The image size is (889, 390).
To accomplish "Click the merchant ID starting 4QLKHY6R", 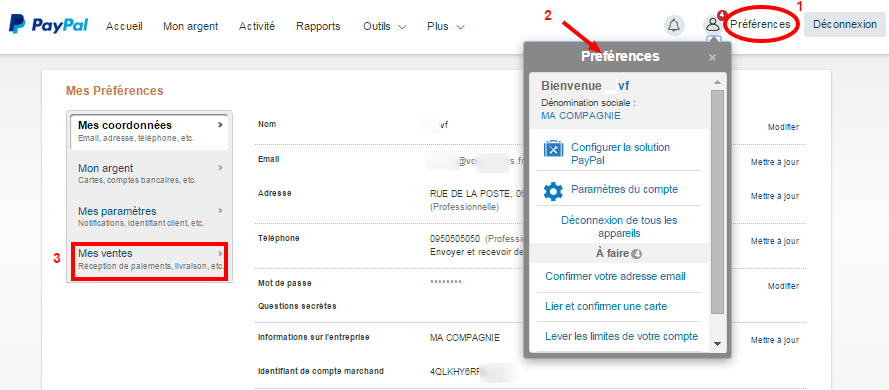I will 455,372.
